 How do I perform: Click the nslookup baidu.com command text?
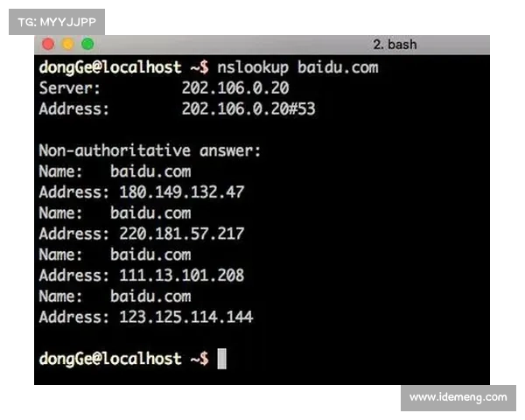[297, 67]
